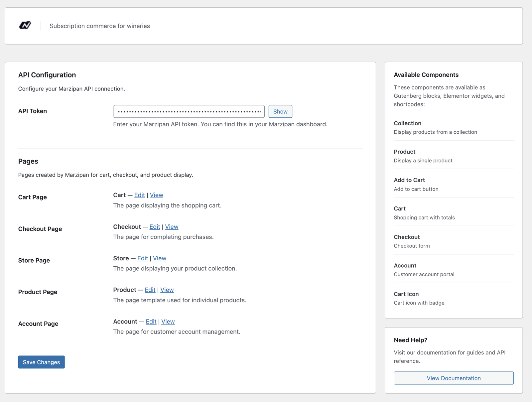
Task: Click the 'Product Page' row label
Action: 38,292
